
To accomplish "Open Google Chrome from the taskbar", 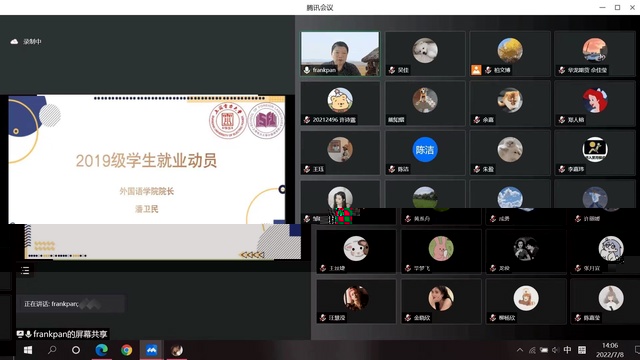I will pyautogui.click(x=127, y=350).
